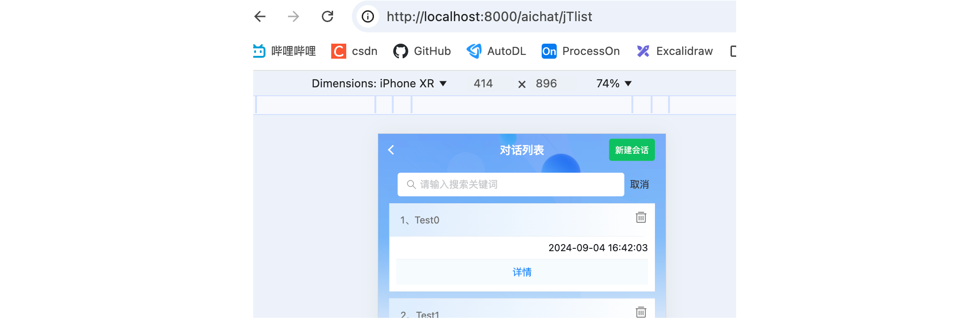Go back using the 对话列表 header chevron
The image size is (980, 323).
[391, 150]
